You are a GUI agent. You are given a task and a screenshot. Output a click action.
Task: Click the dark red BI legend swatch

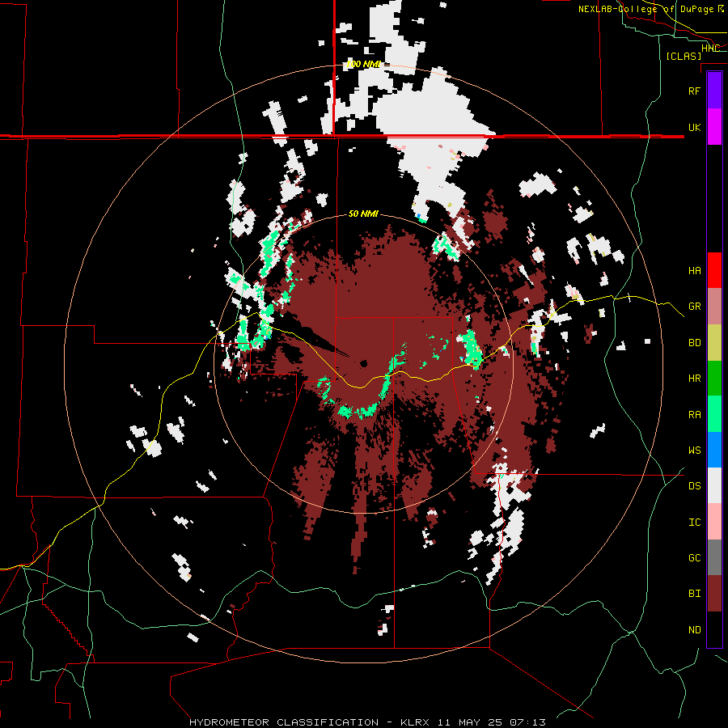[x=714, y=594]
